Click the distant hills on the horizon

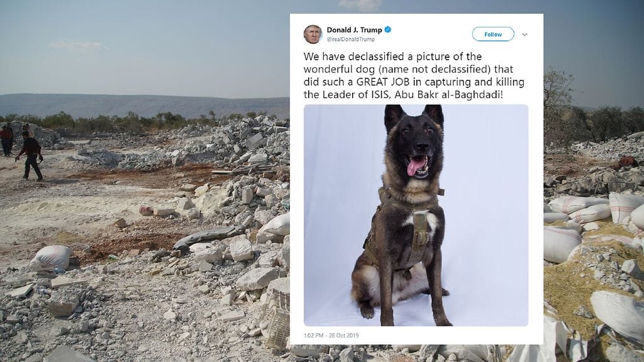(144, 104)
